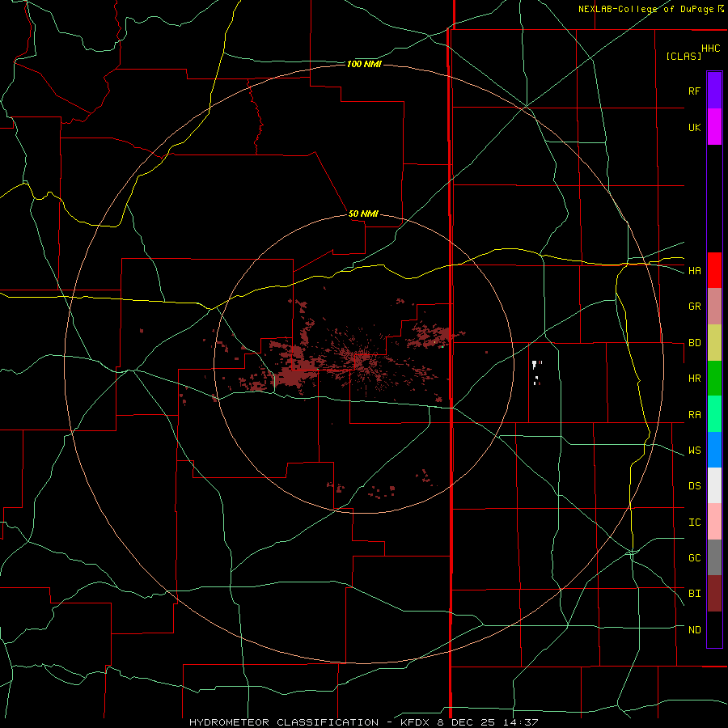Click the red HA legend color swatch
This screenshot has width=728, height=728.
point(714,270)
